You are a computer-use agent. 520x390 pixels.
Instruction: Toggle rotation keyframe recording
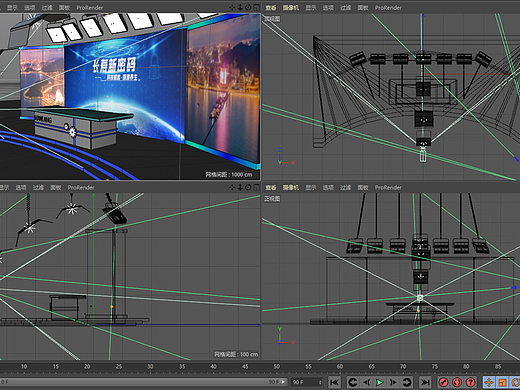pyautogui.click(x=515, y=382)
